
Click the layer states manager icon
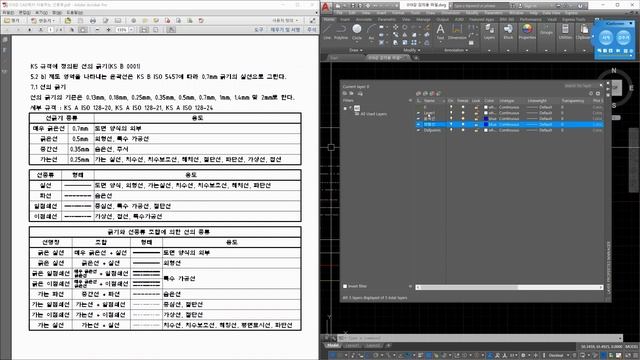click(360, 93)
